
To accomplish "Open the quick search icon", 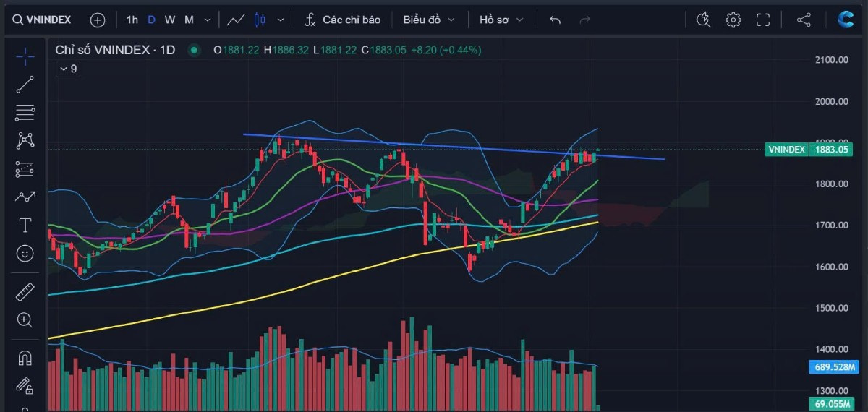I will coord(703,20).
